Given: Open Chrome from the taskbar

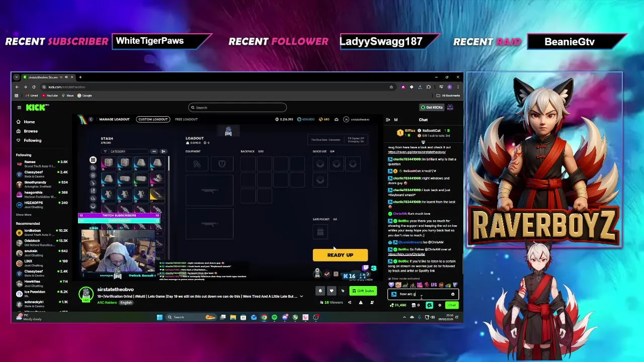Looking at the screenshot, I should [x=264, y=317].
